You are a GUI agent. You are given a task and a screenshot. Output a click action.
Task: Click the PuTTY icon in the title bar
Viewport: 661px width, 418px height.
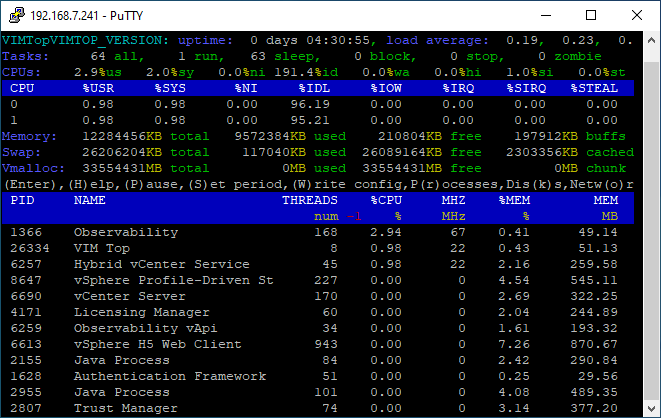click(16, 16)
